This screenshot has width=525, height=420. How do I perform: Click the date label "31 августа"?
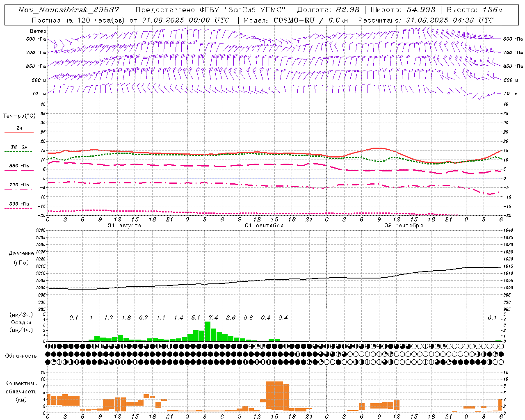[125, 226]
